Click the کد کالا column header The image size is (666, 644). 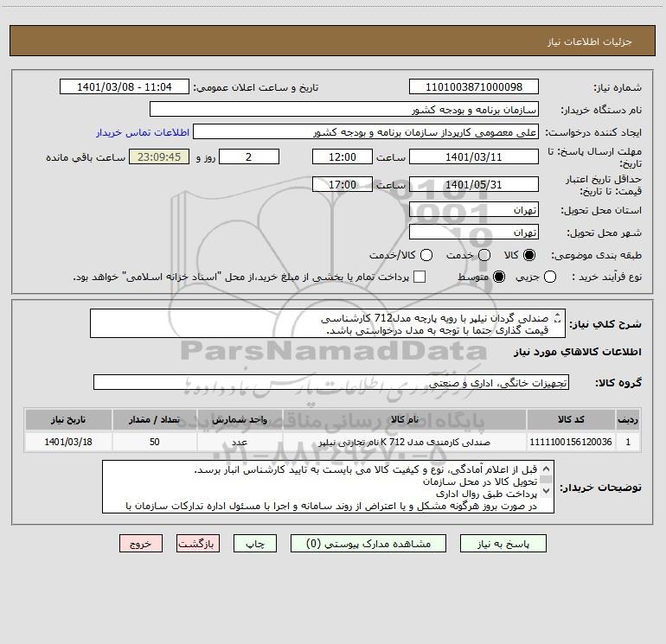tap(571, 419)
